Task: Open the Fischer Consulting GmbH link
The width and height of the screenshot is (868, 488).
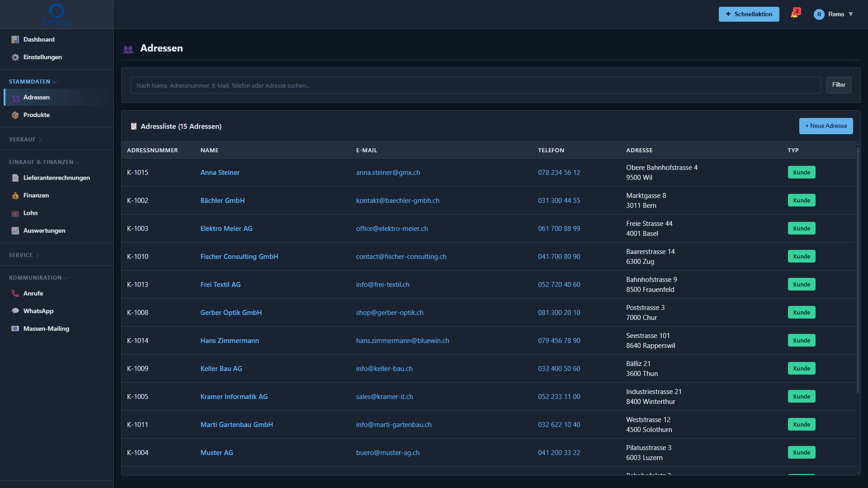Action: coord(239,257)
